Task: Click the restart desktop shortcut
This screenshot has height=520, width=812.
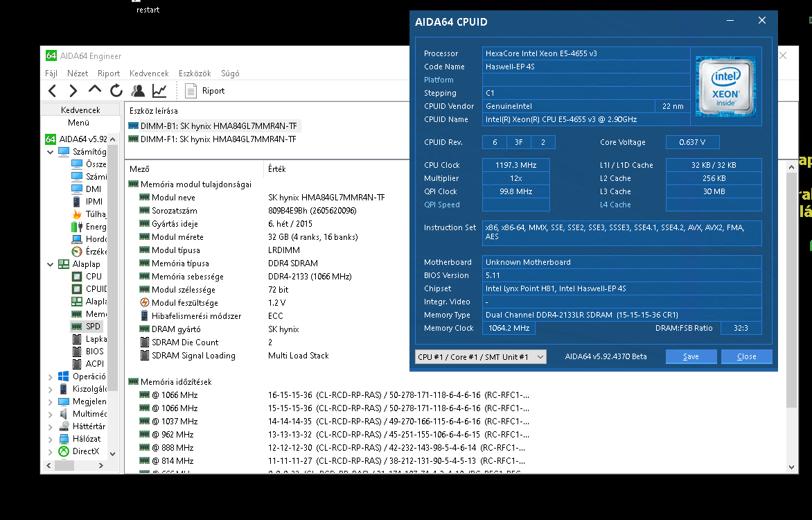Action: (x=148, y=7)
